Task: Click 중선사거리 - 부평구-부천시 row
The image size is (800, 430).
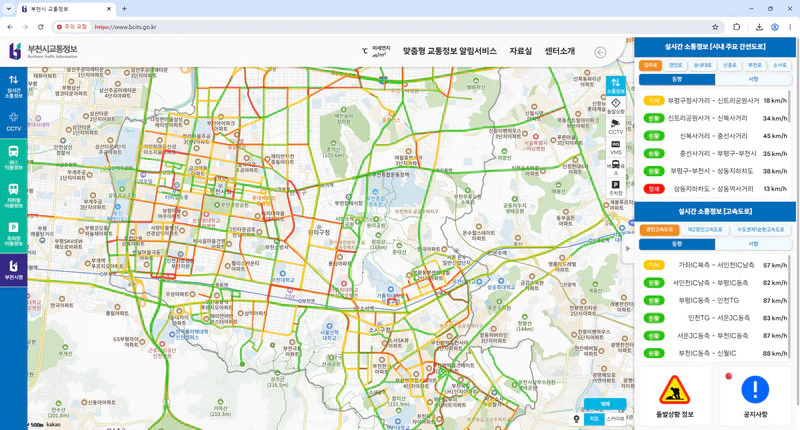Action: 715,153
